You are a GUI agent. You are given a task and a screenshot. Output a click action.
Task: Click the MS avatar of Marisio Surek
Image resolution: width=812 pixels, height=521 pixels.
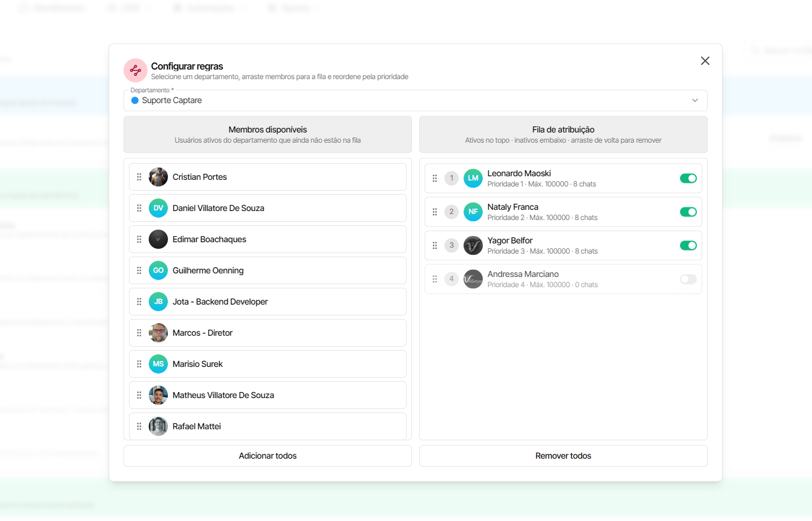158,364
